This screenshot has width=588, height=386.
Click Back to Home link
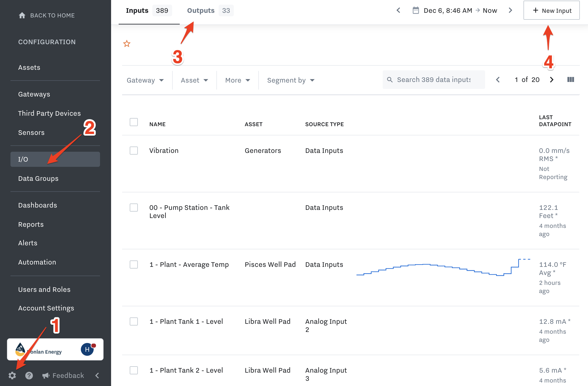pyautogui.click(x=47, y=15)
